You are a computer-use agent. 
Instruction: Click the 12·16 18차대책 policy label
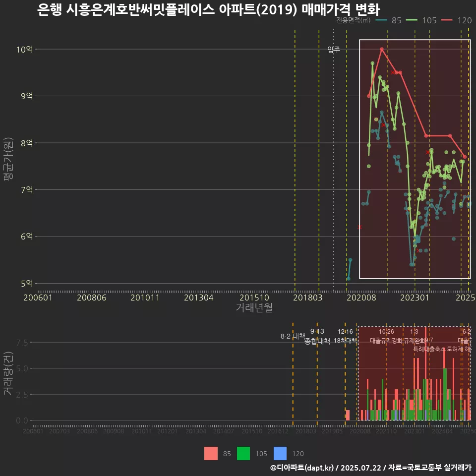[345, 336]
